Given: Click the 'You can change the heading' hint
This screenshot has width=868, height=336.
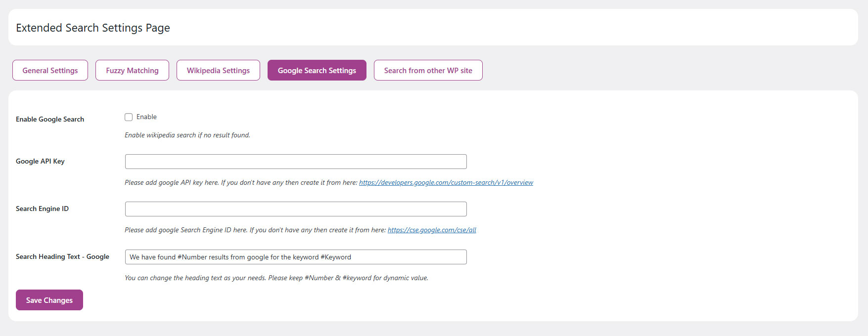Looking at the screenshot, I should click(x=276, y=278).
